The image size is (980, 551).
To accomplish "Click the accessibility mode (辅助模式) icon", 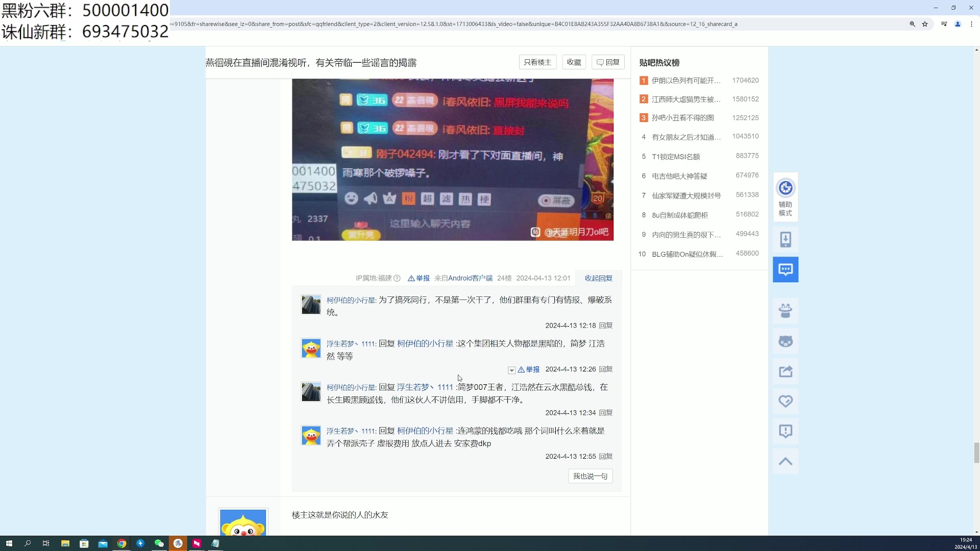I will tap(785, 196).
